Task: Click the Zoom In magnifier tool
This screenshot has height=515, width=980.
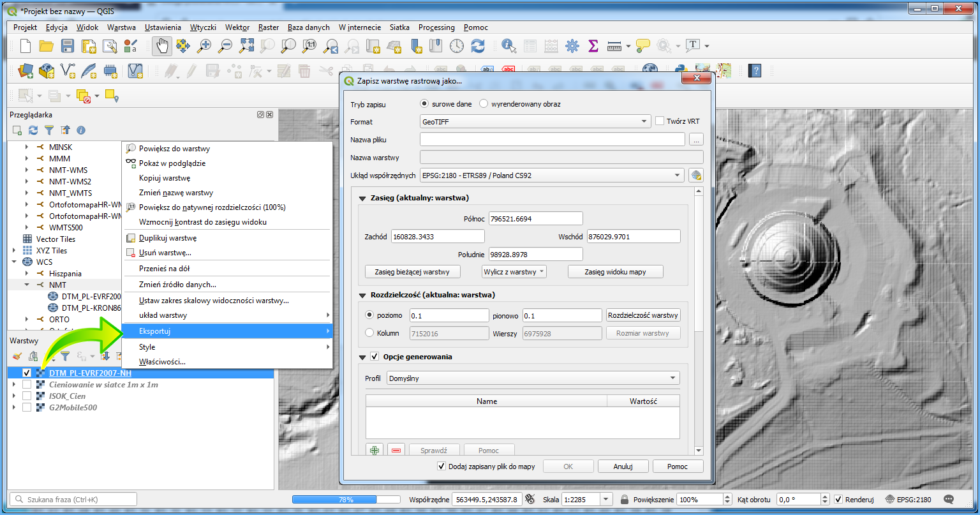Action: 204,46
